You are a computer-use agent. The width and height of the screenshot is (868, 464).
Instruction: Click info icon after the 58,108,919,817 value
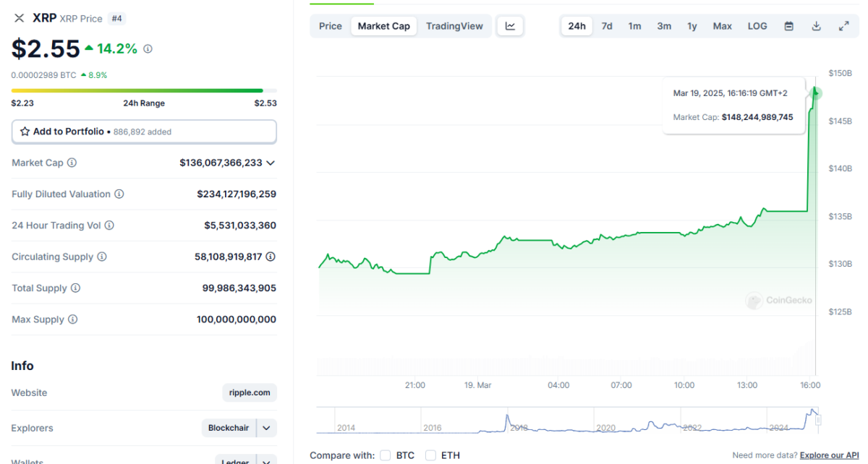[271, 257]
